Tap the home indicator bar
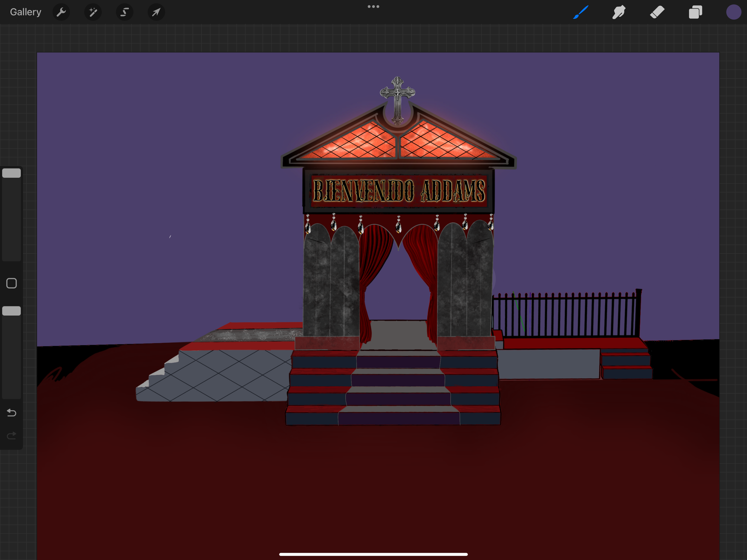Screen dimensions: 747x560 (373, 554)
